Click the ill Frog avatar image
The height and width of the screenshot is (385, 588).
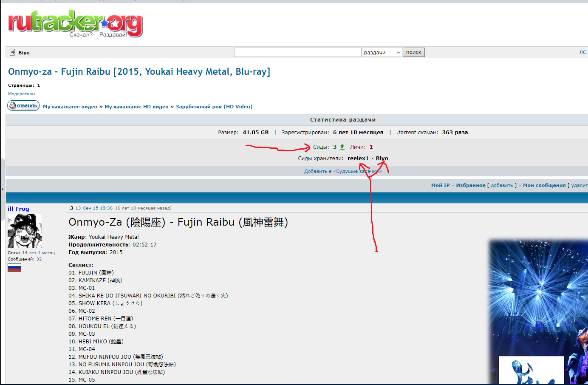pyautogui.click(x=25, y=231)
